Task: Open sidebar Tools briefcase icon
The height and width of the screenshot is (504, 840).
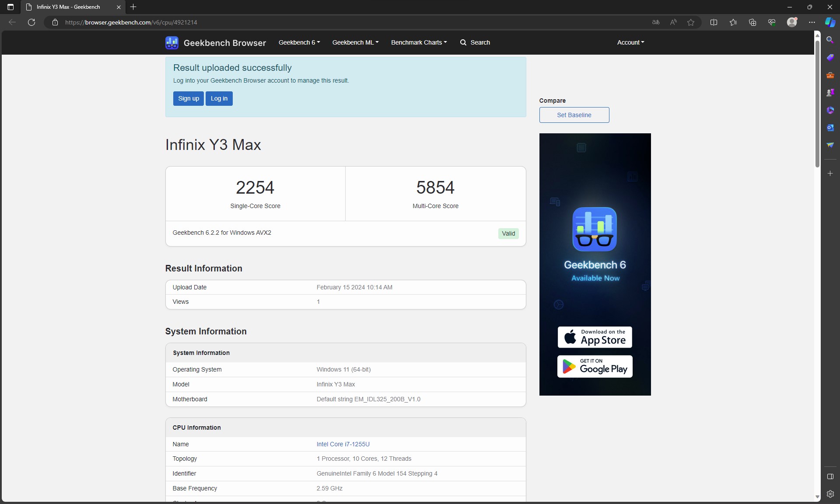Action: click(x=830, y=75)
